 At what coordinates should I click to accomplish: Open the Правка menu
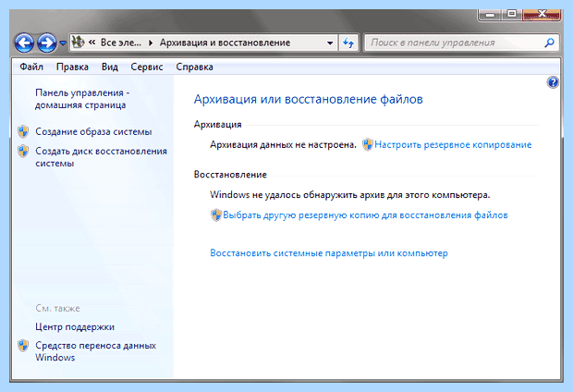(x=72, y=67)
